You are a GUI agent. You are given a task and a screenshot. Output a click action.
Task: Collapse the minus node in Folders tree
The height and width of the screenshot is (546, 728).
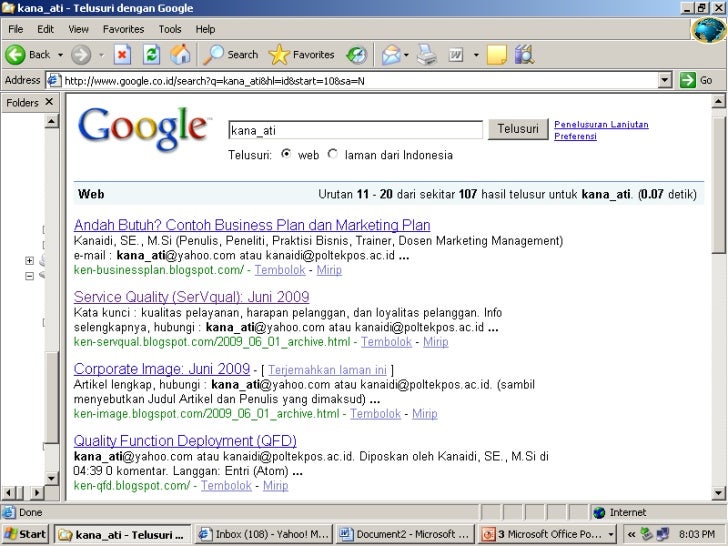[x=29, y=276]
